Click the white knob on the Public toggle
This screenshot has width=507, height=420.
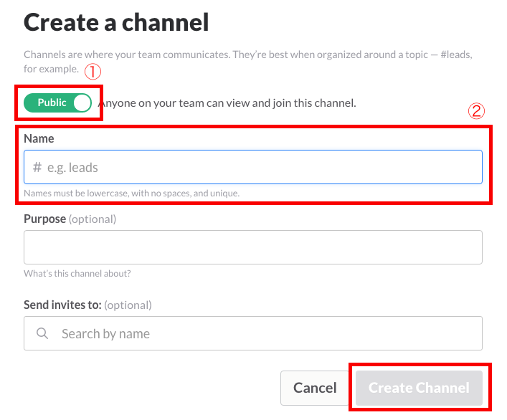[82, 102]
